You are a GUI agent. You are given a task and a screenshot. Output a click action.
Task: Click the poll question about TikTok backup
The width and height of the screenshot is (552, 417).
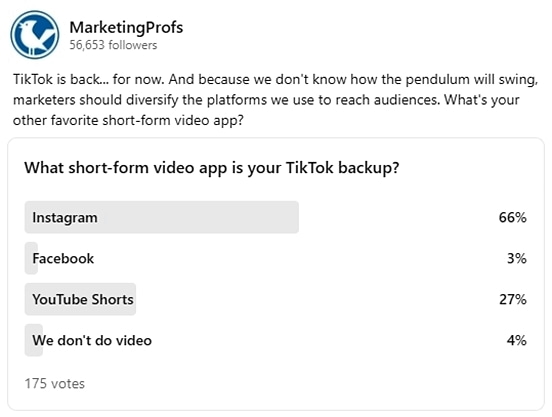coord(212,168)
